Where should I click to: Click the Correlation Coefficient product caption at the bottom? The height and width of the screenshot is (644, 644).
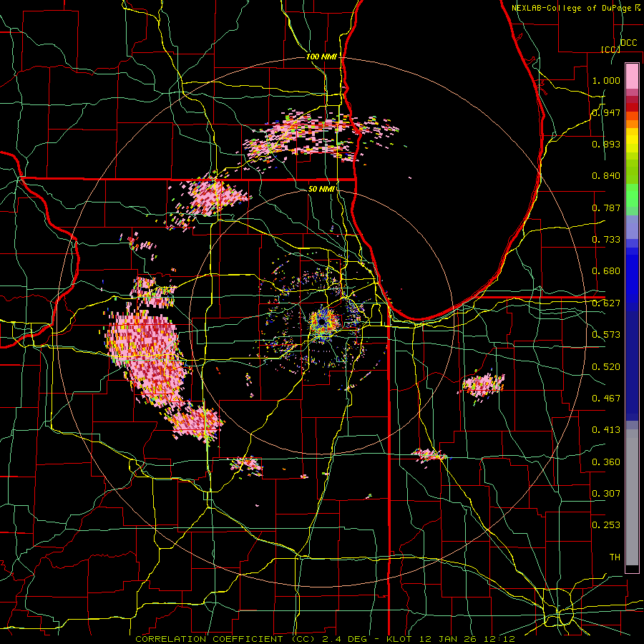tap(325, 639)
